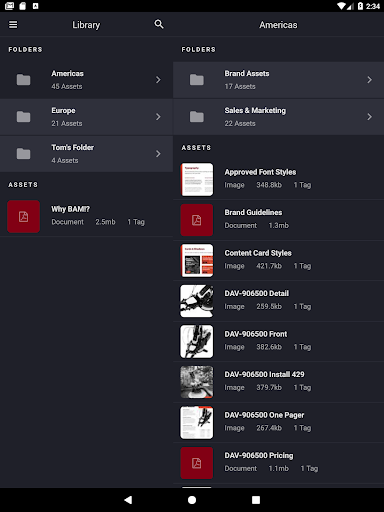
Task: Click 1 Tag on DAV-906500 Pricing
Action: (x=309, y=468)
